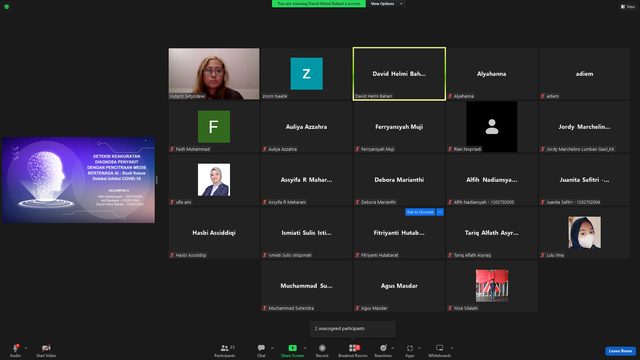640x360 pixels.
Task: Select Juanita Safitri's tile
Action: click(584, 180)
